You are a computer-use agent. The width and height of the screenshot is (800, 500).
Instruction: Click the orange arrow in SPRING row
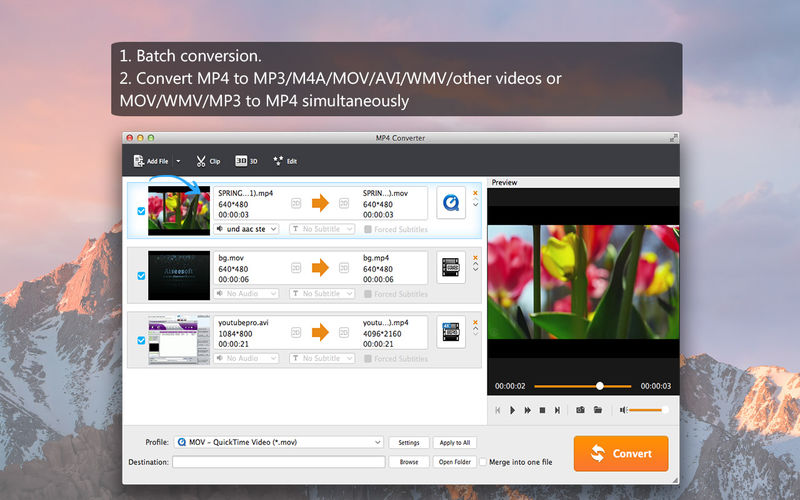pyautogui.click(x=320, y=203)
